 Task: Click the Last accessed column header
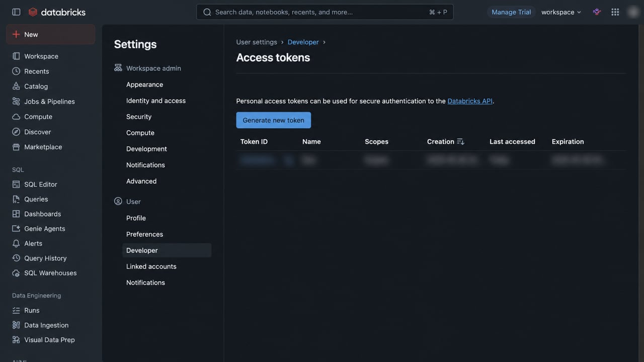(x=512, y=142)
